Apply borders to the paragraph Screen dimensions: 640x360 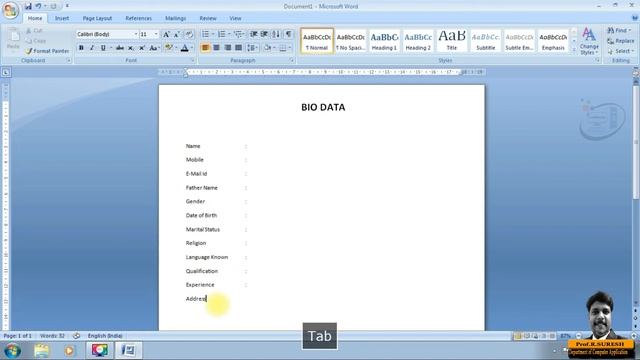point(283,48)
